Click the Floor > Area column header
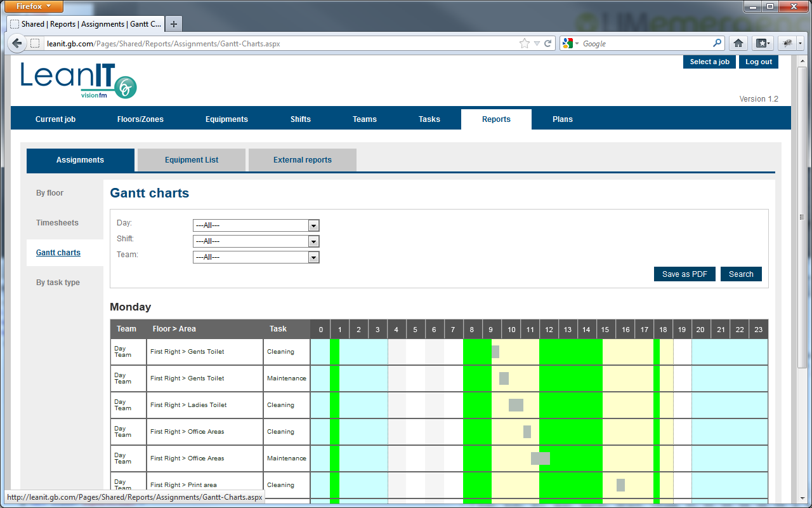This screenshot has width=812, height=508. click(x=205, y=329)
